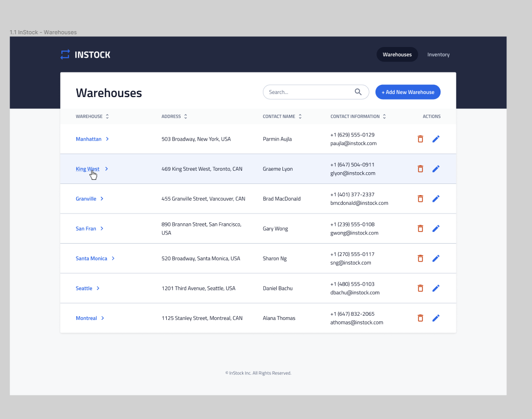Select the Warehouses tab

pos(397,54)
